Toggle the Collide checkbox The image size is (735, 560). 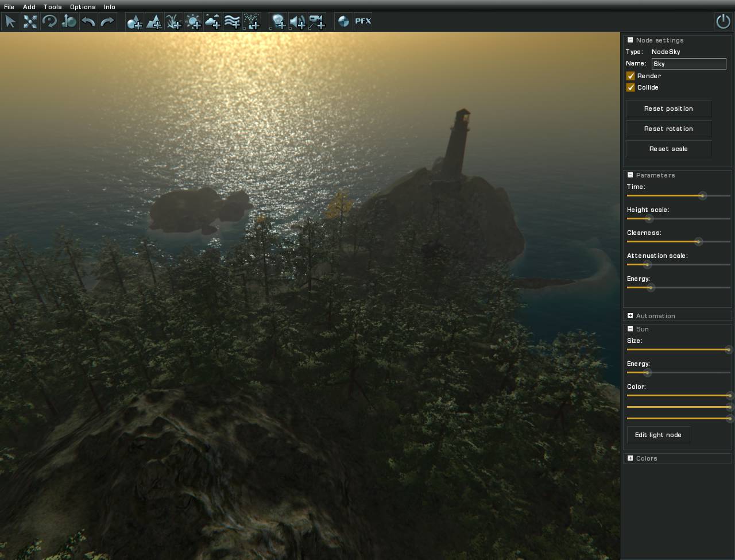point(630,87)
